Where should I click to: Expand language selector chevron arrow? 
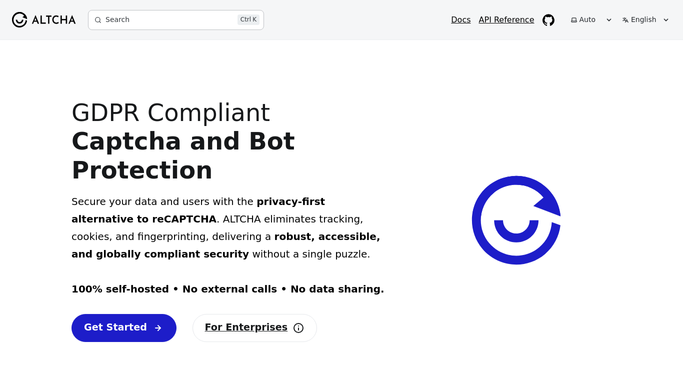[x=666, y=20]
